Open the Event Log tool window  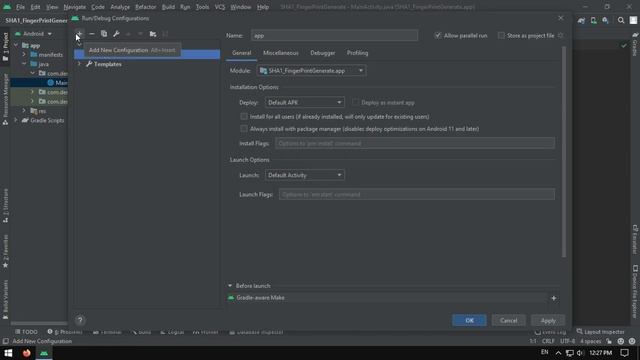[x=550, y=332]
